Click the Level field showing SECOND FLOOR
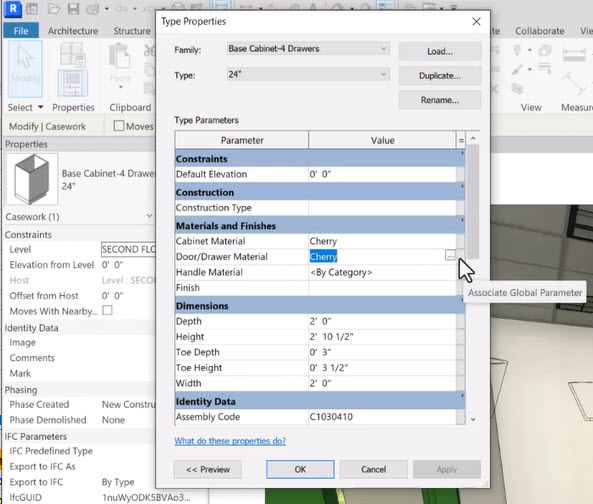Image resolution: width=593 pixels, height=504 pixels. click(129, 249)
